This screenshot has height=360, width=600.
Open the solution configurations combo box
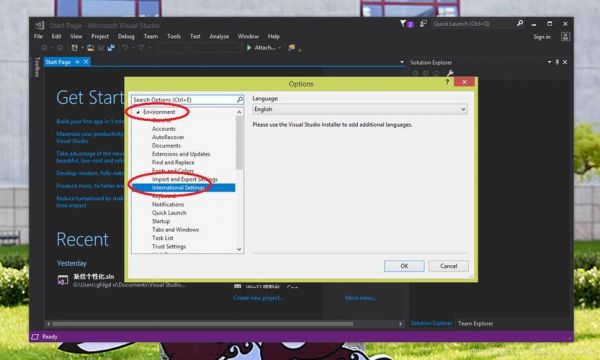point(173,48)
